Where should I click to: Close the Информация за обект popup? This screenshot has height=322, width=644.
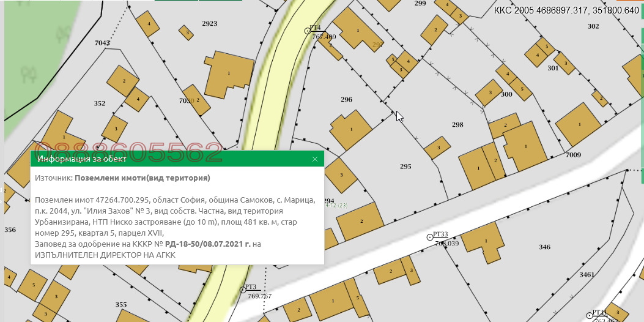coord(315,159)
